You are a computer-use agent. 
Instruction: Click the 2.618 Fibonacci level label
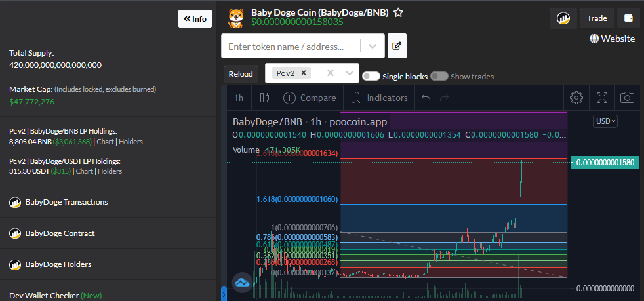coord(297,153)
